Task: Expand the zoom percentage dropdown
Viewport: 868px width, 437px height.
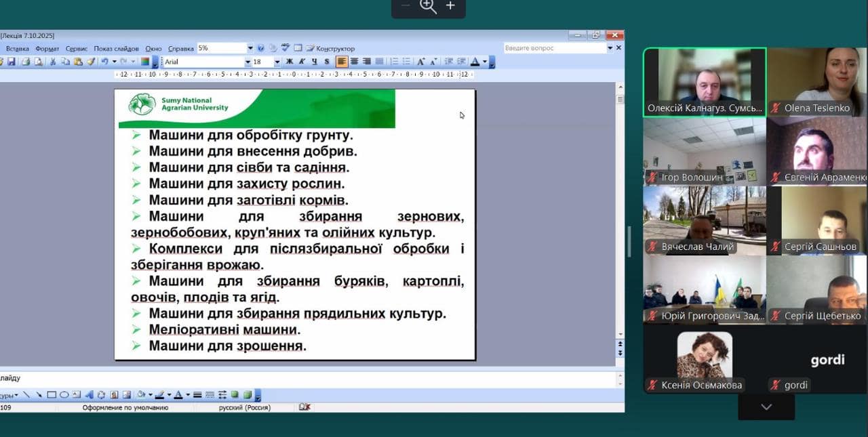Action: tap(250, 48)
